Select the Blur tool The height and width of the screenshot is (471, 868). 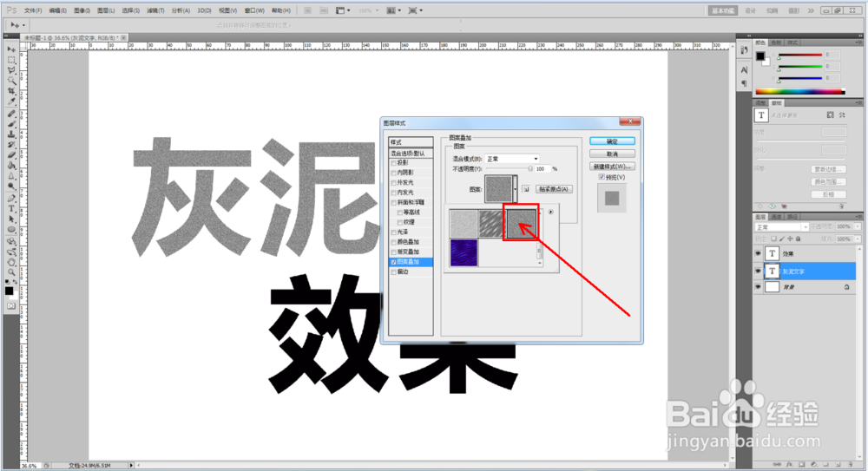click(x=11, y=176)
